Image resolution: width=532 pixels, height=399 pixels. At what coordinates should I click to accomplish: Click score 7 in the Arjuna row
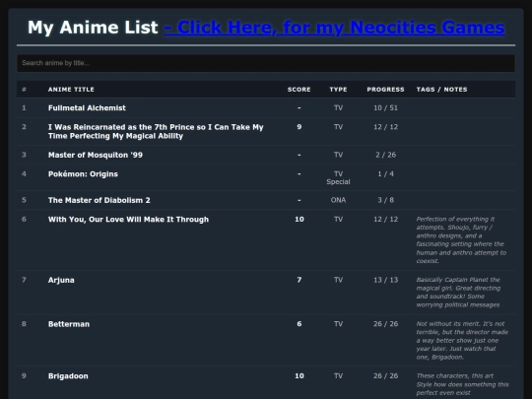[x=299, y=280]
